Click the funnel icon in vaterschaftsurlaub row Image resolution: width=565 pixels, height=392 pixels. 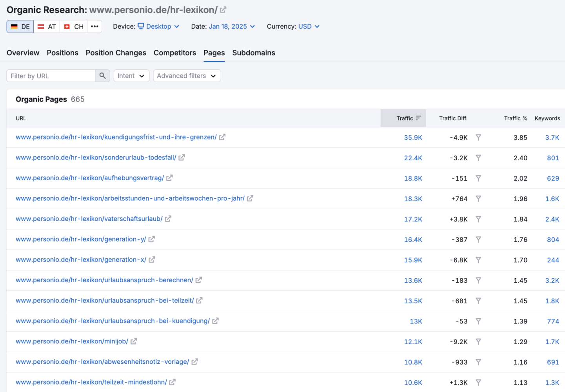pos(478,219)
